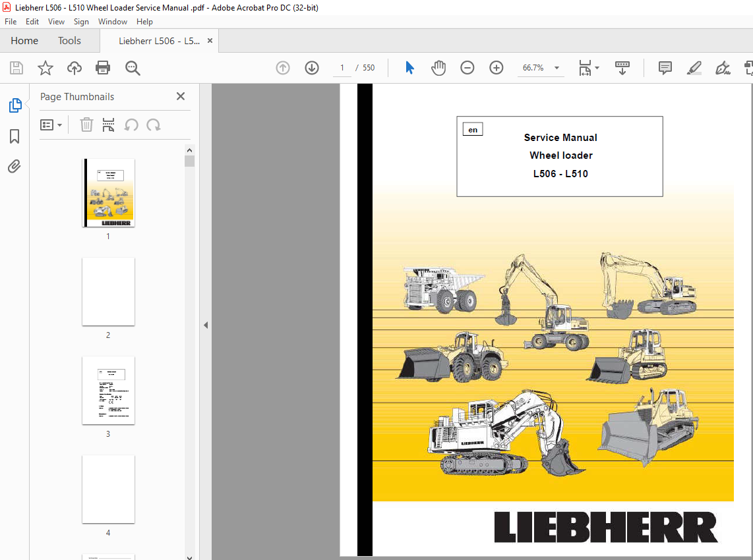The height and width of the screenshot is (560, 753).
Task: Click the Save file icon
Action: pos(16,68)
